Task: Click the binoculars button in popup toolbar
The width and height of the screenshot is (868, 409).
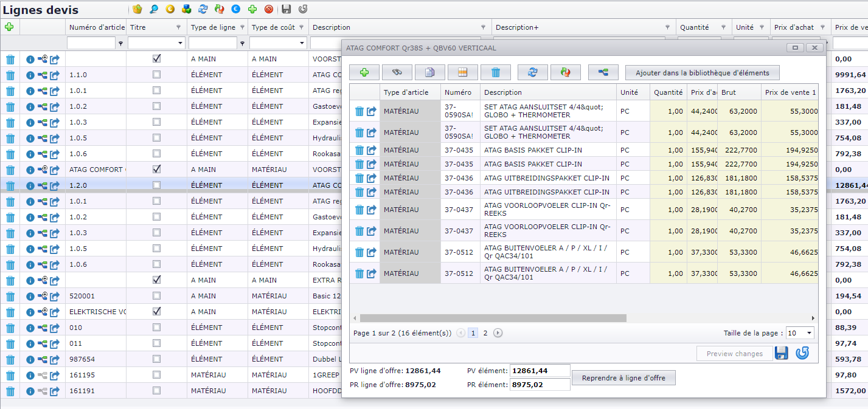Action: [x=397, y=72]
